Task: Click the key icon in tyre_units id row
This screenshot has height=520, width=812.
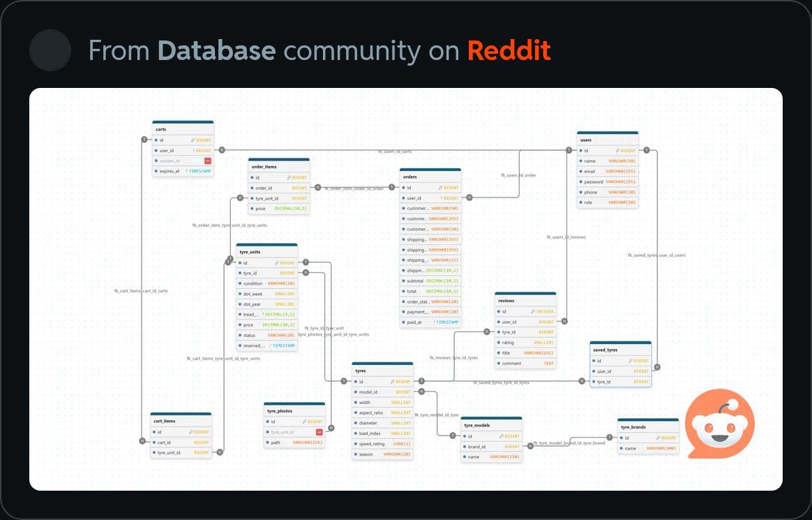Action: 276,262
